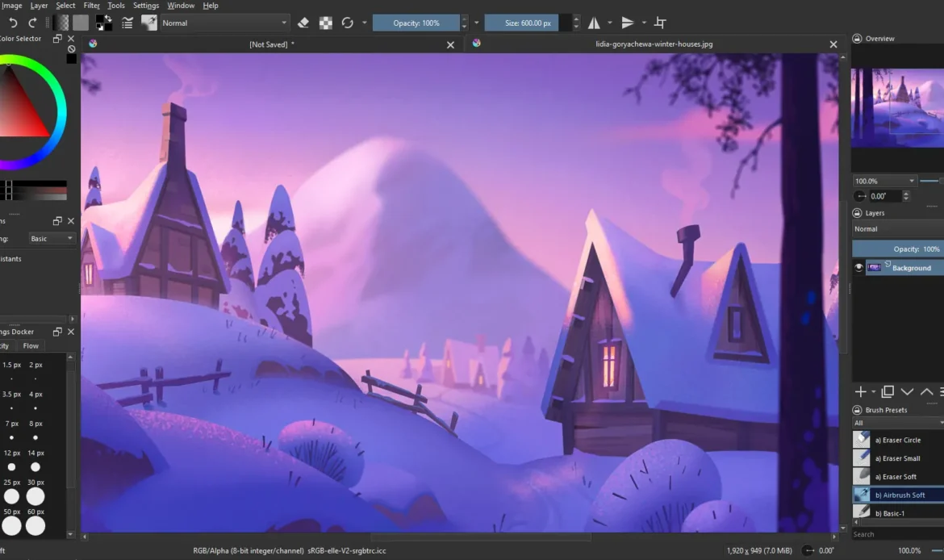This screenshot has width=944, height=560.
Task: Open the Filter menu
Action: click(x=92, y=6)
